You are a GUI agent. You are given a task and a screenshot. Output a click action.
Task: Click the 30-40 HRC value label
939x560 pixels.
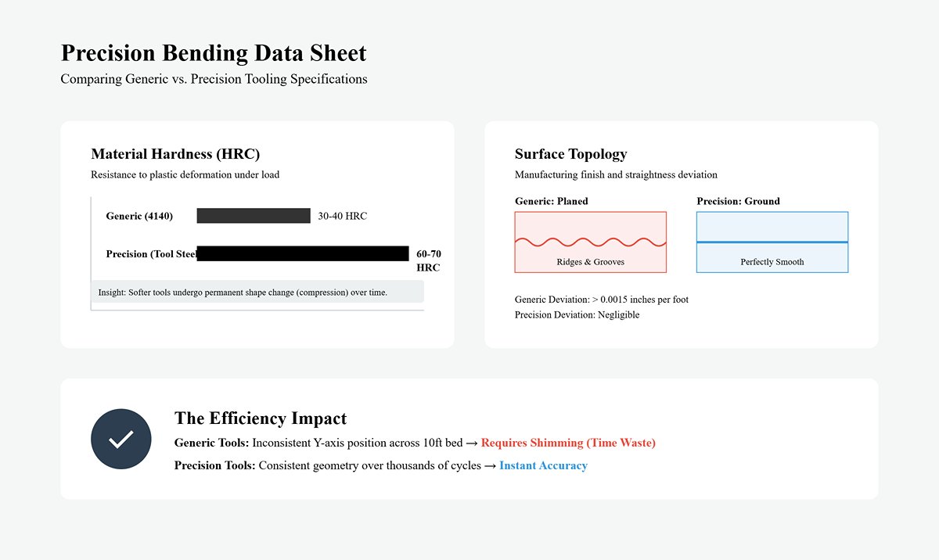click(342, 216)
